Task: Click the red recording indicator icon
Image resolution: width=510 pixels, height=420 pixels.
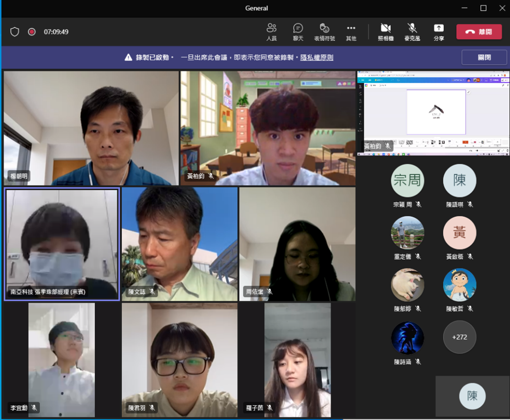Action: coord(31,32)
